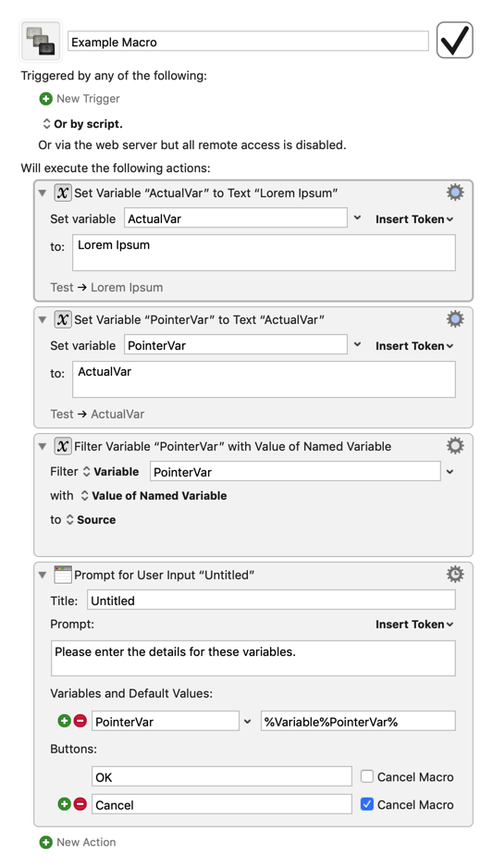Open gear menu of ActualVar Set Variable action
Viewport: 493px width, 868px height.
[x=455, y=192]
